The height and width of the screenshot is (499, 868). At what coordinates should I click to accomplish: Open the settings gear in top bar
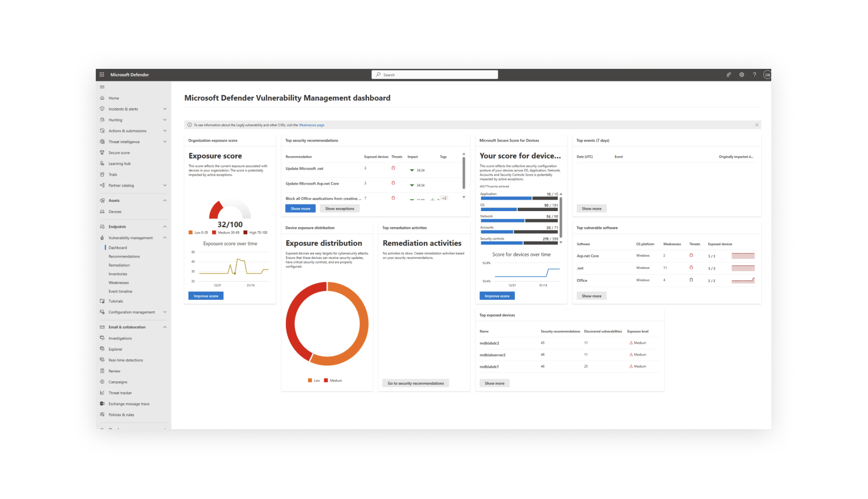click(742, 75)
